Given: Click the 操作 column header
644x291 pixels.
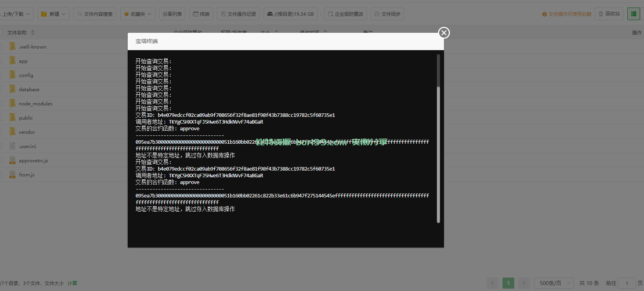Looking at the screenshot, I should pos(636,32).
